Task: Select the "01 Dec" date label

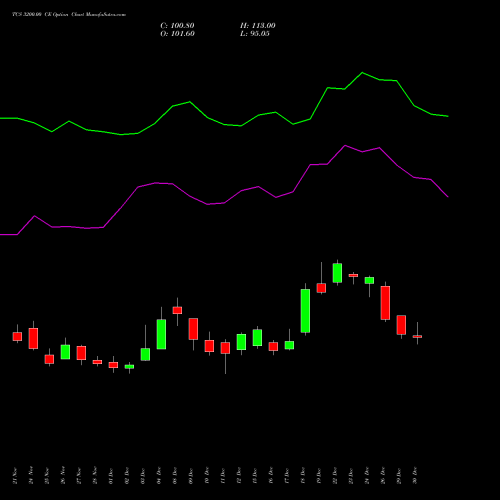Action: pos(111,476)
